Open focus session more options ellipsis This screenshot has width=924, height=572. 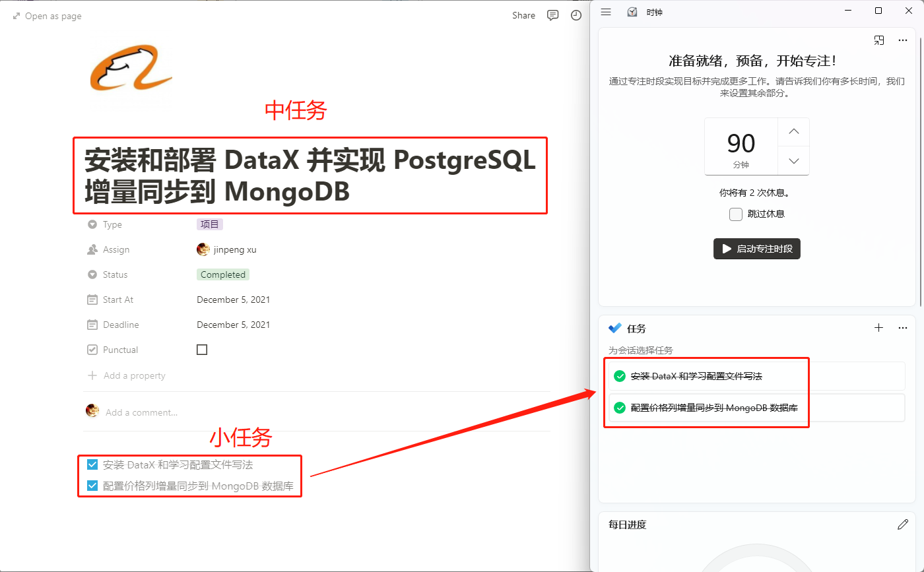tap(903, 40)
